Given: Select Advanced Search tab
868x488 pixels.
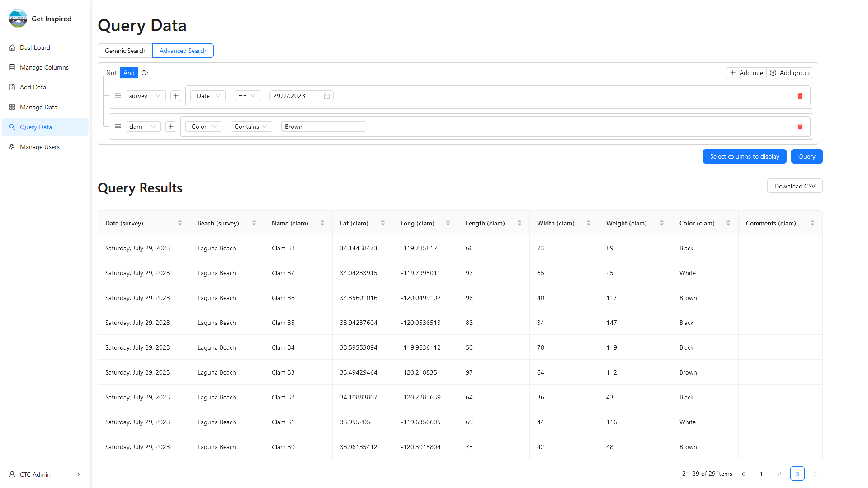Looking at the screenshot, I should pyautogui.click(x=183, y=51).
